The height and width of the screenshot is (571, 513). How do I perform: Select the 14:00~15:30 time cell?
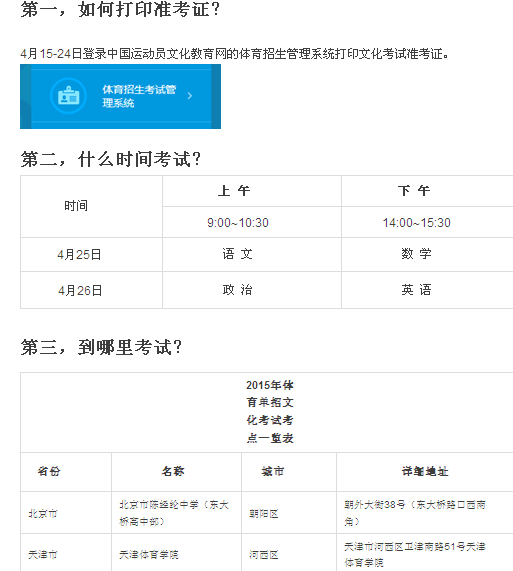[x=427, y=222]
